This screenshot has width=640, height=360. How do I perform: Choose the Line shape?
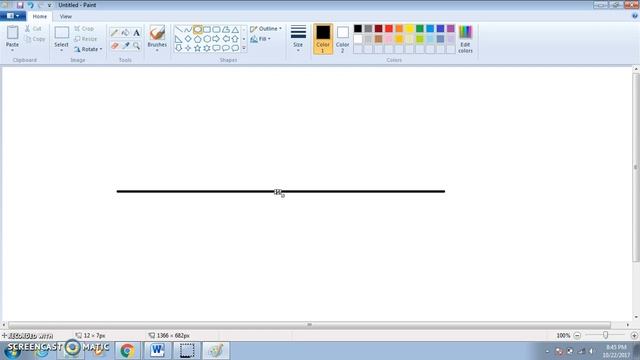coord(179,29)
